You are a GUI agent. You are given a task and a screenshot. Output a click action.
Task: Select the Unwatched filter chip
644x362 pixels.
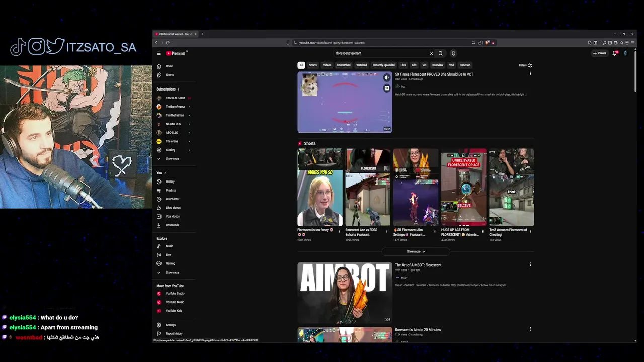[x=344, y=65]
